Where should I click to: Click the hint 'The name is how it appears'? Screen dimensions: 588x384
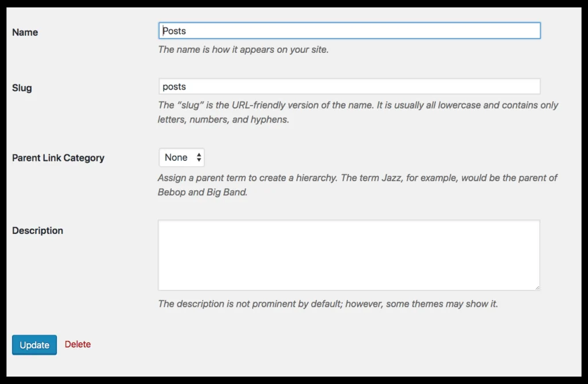(243, 49)
